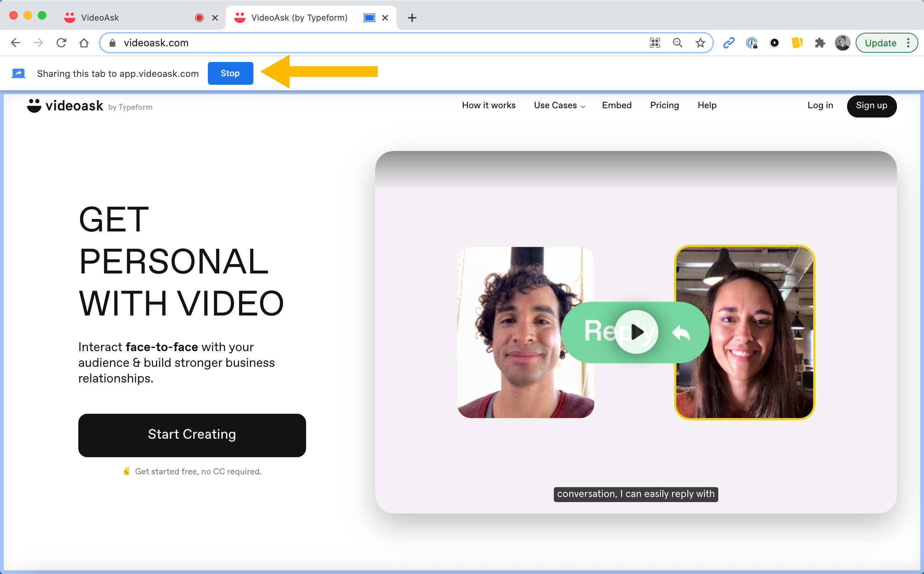The height and width of the screenshot is (574, 924).
Task: Expand the Use Cases menu
Action: (x=559, y=105)
